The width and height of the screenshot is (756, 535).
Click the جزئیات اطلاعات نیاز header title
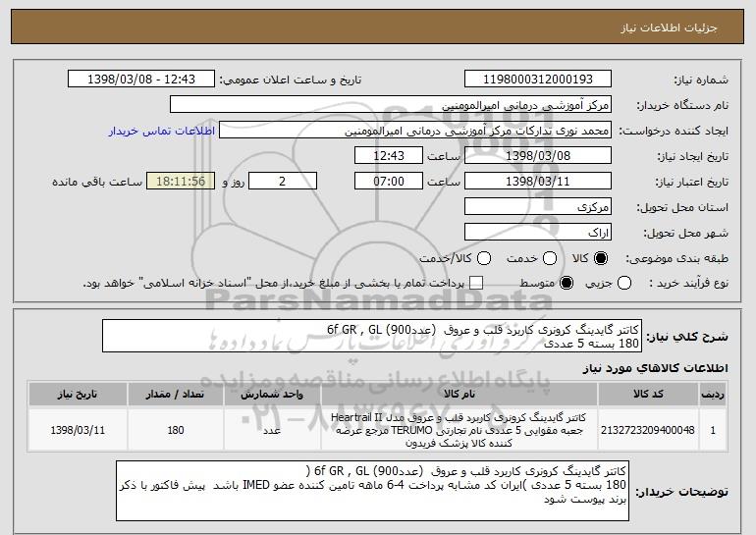pyautogui.click(x=669, y=27)
